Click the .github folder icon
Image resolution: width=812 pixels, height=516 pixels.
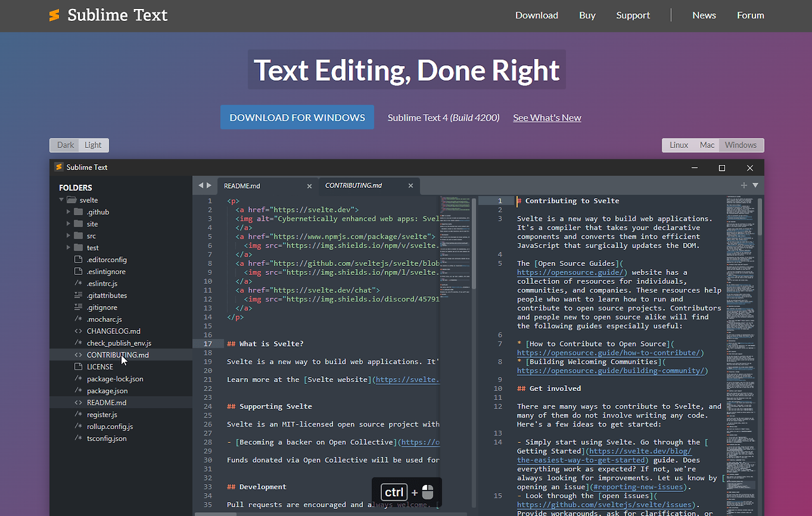pyautogui.click(x=78, y=212)
